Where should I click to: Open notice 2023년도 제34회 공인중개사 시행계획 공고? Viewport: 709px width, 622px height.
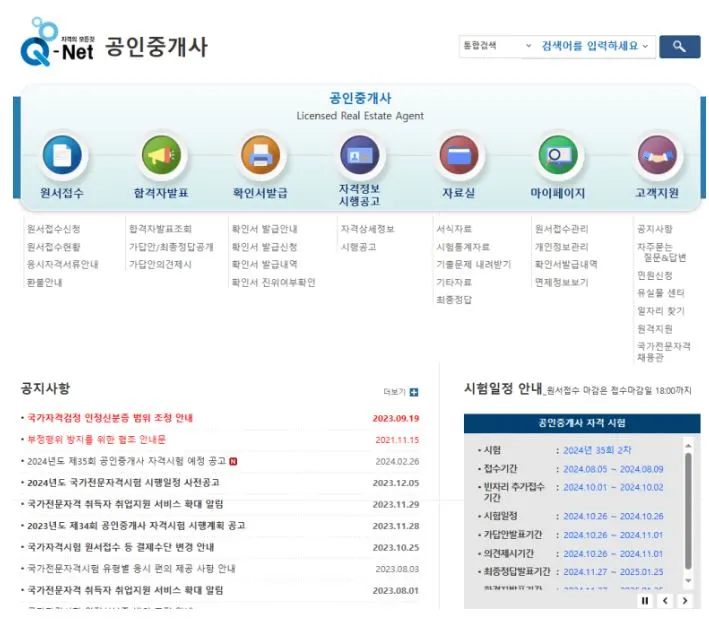point(136,526)
